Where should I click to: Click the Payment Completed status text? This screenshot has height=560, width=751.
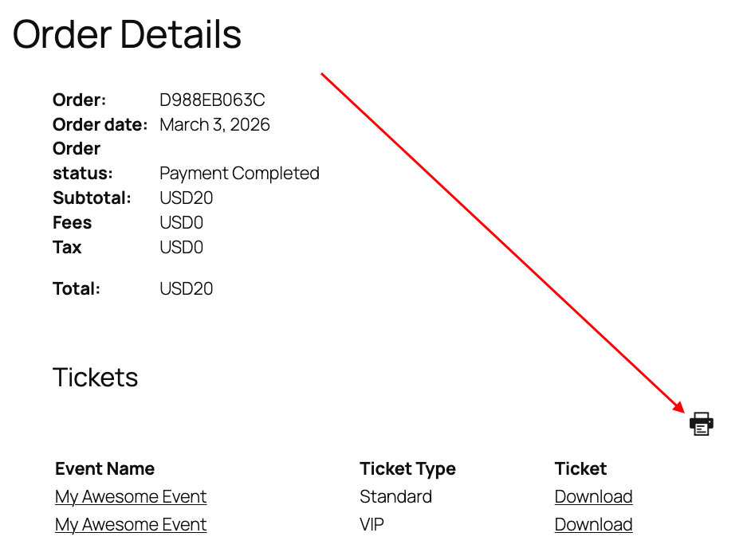(239, 174)
